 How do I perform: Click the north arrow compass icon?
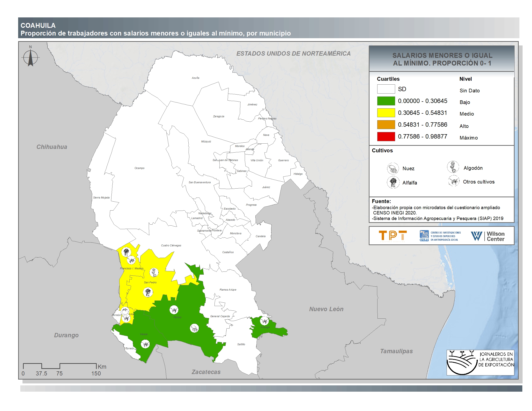tap(30, 58)
